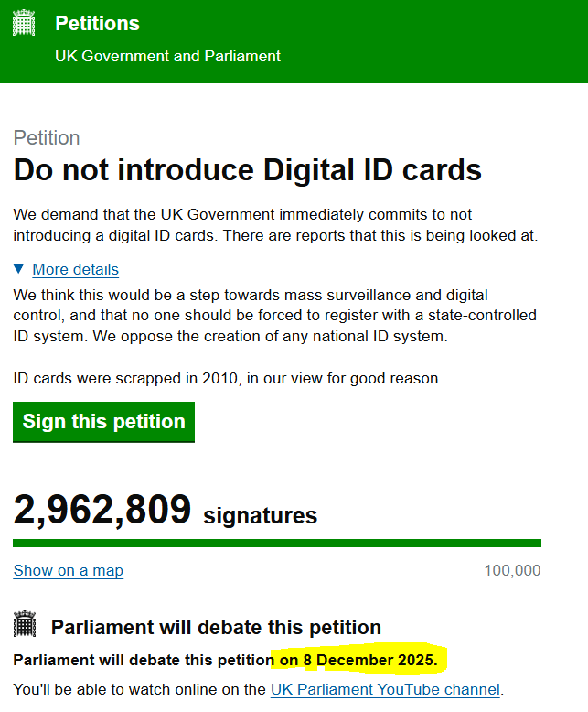Click the ID cards scrapped in 2010 paragraph
Viewport: 588px width, 712px height.
228,378
